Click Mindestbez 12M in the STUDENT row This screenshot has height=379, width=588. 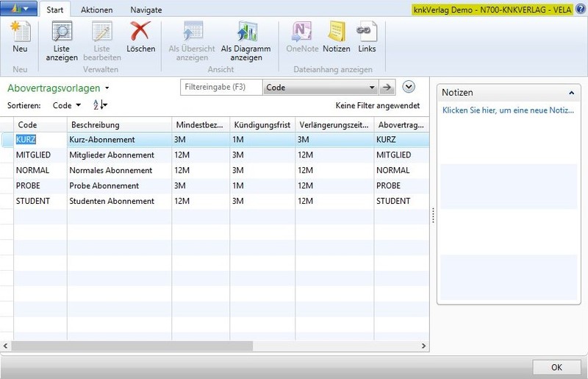[201, 201]
